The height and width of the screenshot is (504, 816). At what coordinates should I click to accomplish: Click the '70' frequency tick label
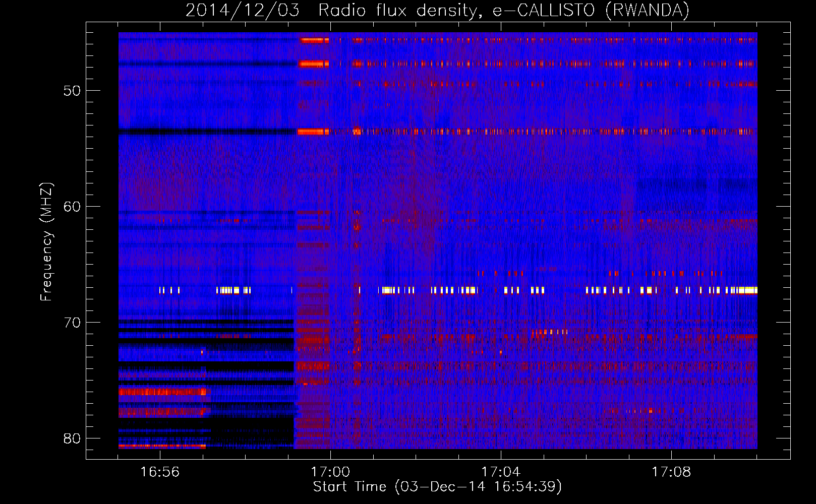click(72, 323)
